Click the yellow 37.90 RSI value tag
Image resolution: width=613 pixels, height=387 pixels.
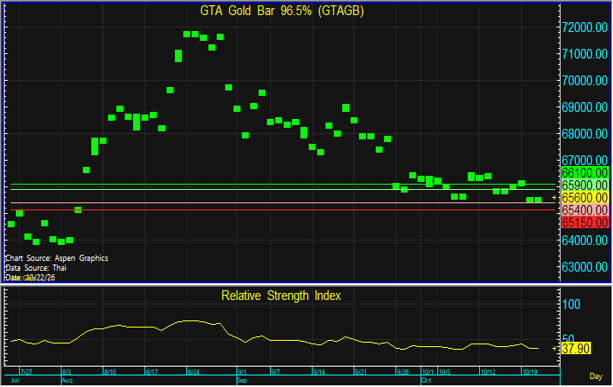point(576,348)
